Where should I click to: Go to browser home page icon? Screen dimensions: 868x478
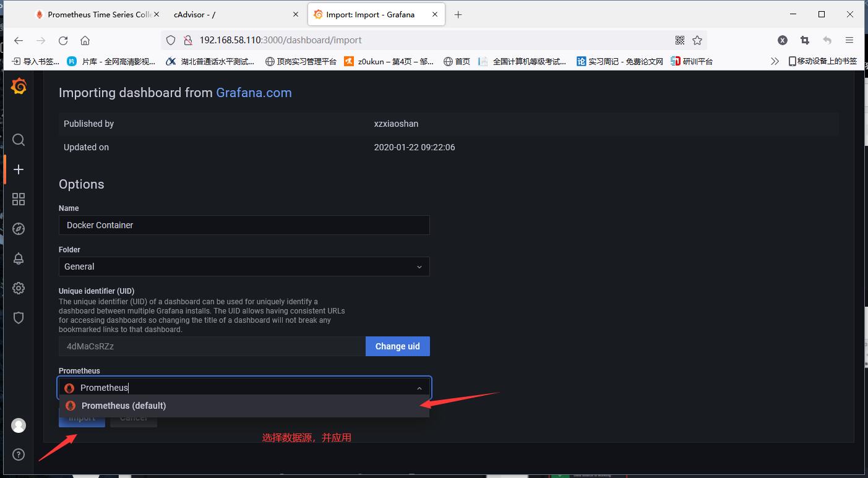85,40
